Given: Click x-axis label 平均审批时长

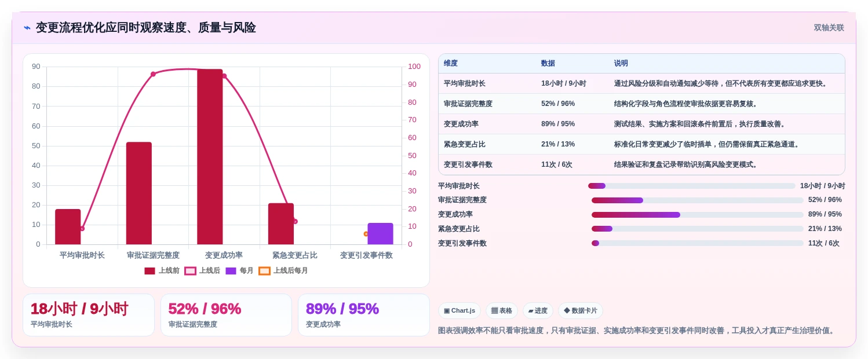Looking at the screenshot, I should (82, 255).
